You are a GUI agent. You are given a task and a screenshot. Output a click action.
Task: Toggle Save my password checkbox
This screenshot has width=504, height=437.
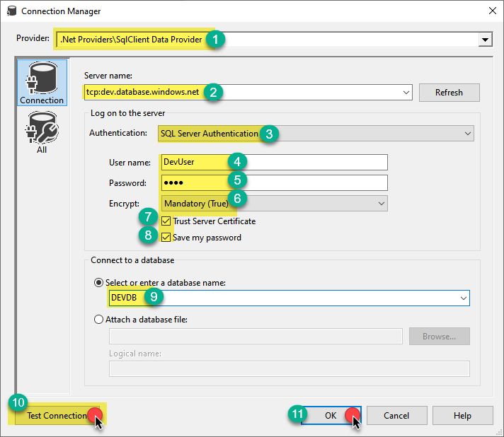166,238
